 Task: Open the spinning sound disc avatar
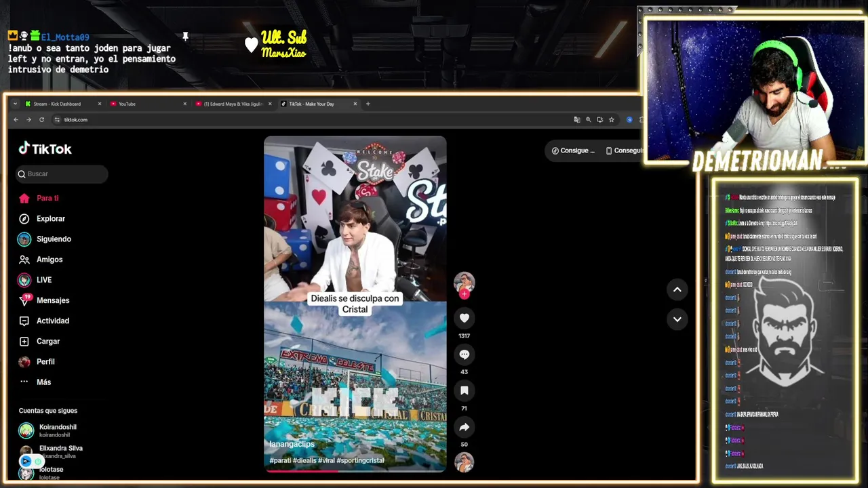[x=465, y=462]
